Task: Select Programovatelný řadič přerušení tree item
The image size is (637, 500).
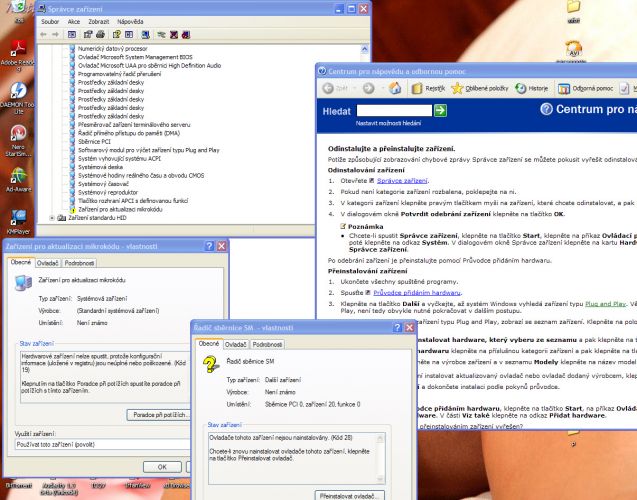Action: 119,74
